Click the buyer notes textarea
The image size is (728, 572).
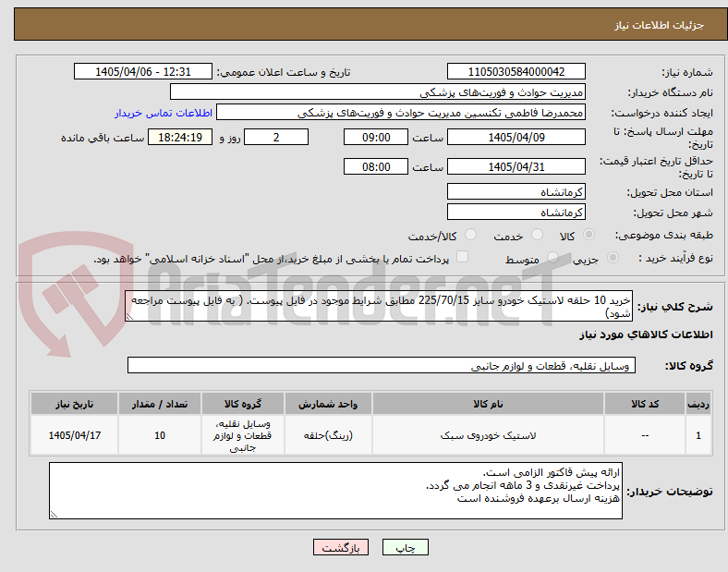point(335,491)
